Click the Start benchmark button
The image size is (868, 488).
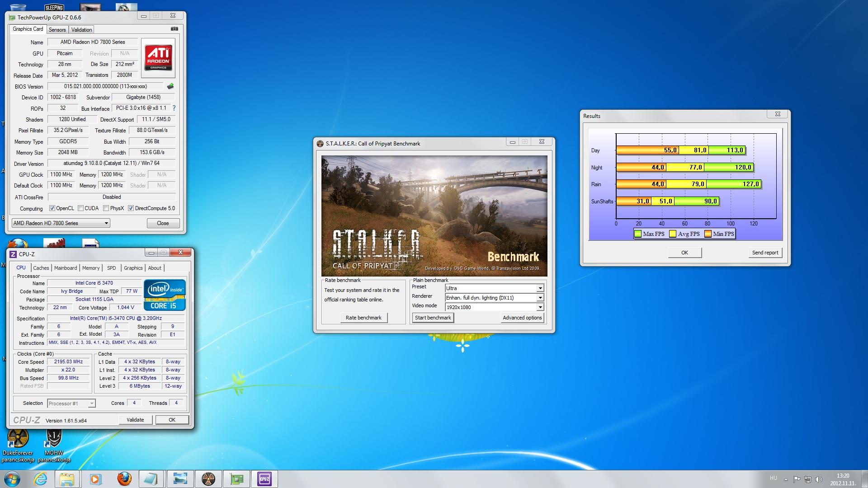pos(433,318)
